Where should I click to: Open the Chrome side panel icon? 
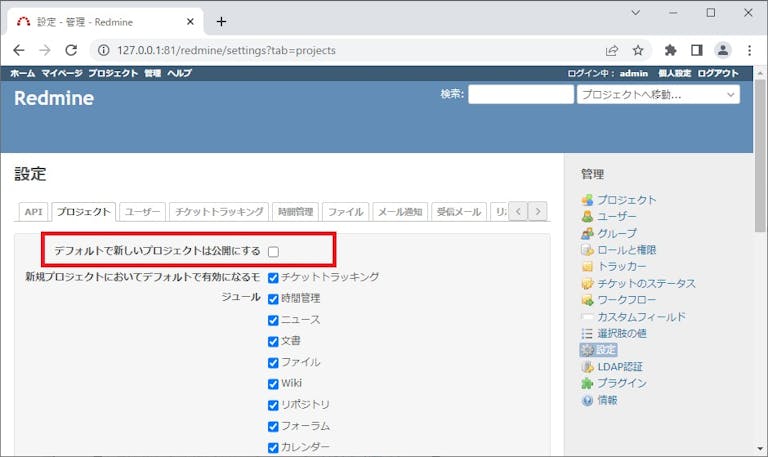[696, 50]
